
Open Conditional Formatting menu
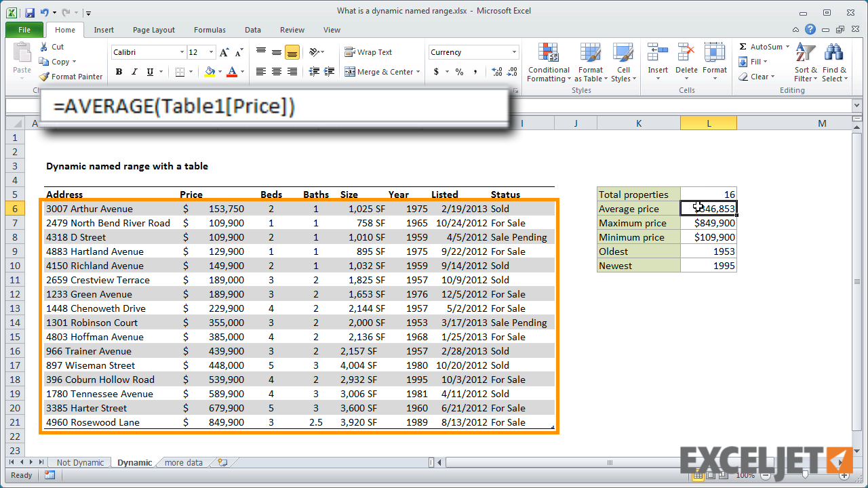(x=549, y=62)
